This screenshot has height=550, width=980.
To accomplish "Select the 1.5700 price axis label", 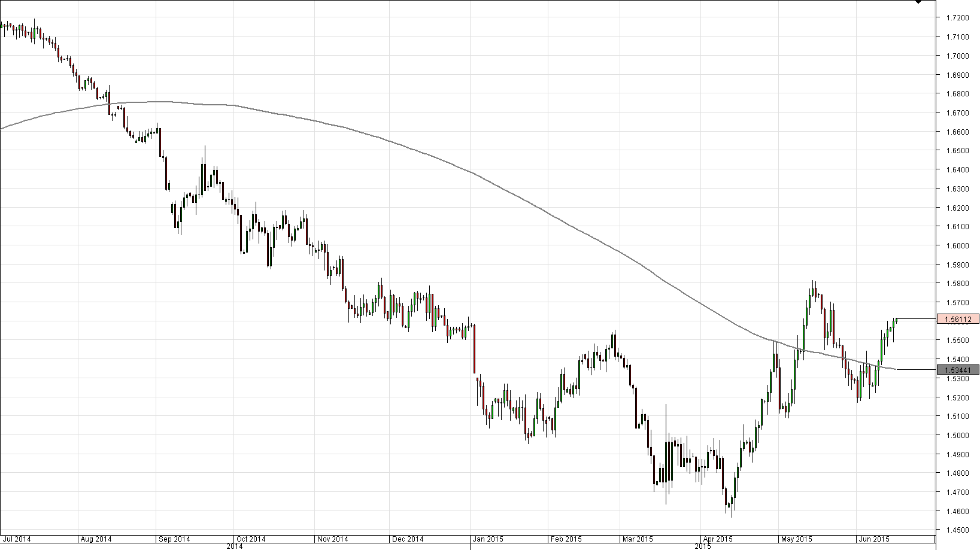I will [957, 303].
